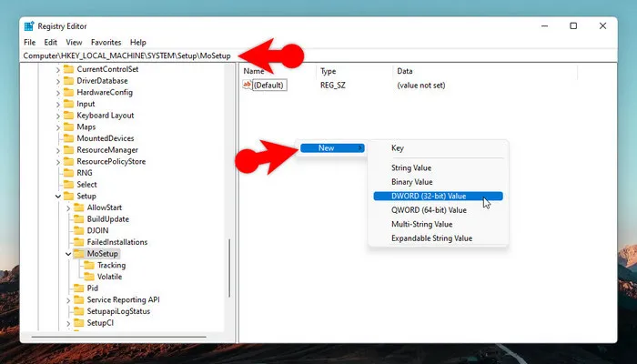Click the (Default) string value icon

tap(247, 85)
